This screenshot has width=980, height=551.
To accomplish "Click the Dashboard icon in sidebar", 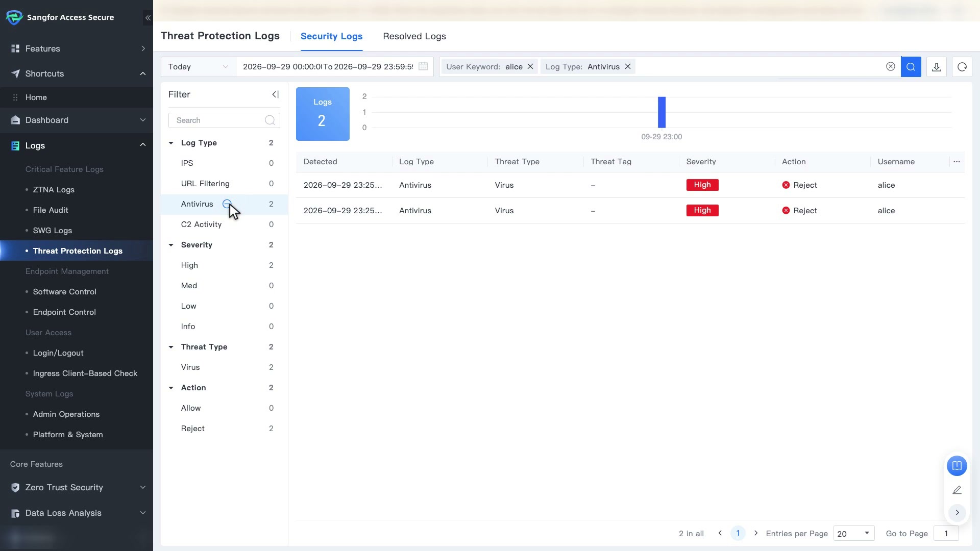I will click(15, 120).
